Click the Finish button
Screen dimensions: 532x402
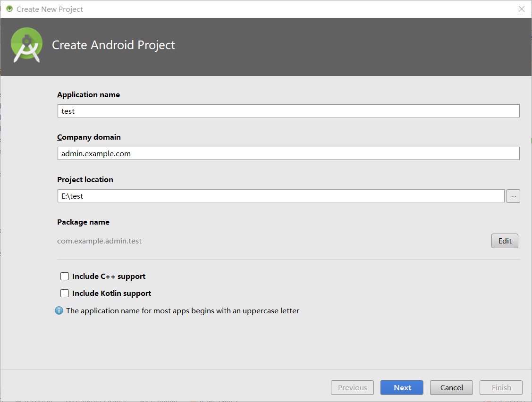click(501, 387)
